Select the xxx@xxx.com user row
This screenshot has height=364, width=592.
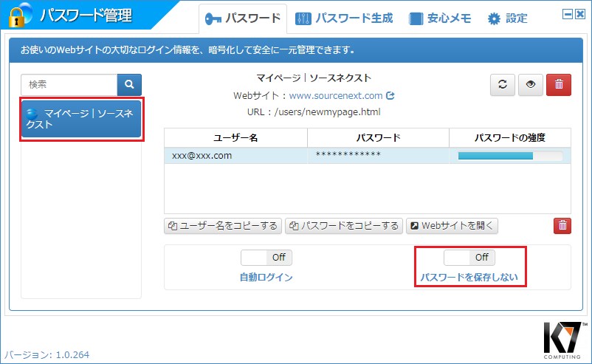[368, 156]
